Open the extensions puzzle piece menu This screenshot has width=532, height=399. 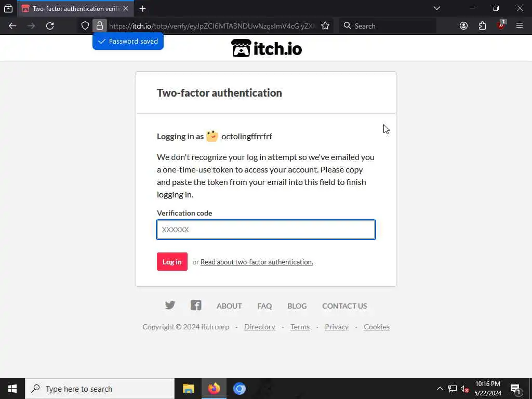(x=482, y=26)
